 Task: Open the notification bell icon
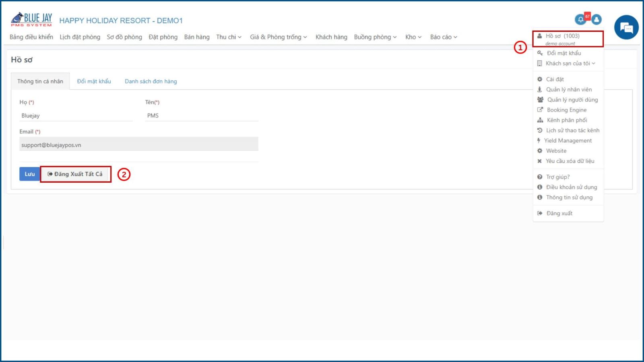coord(580,19)
